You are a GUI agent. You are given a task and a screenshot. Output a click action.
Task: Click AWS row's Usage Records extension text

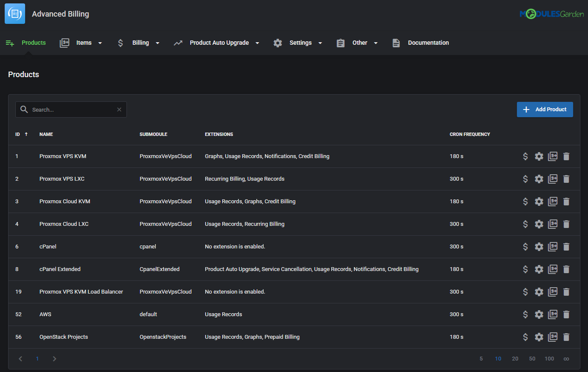(x=224, y=314)
